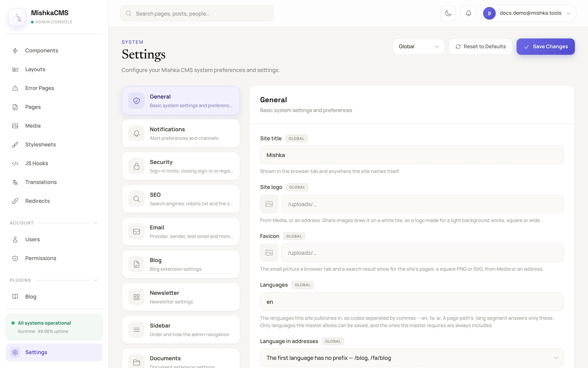Select the Sidebar settings category

point(181,330)
